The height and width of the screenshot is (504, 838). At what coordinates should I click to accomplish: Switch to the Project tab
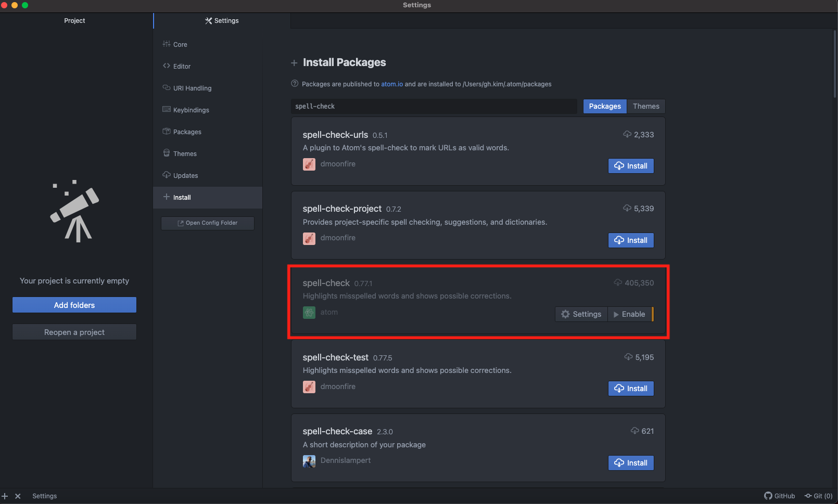point(74,20)
